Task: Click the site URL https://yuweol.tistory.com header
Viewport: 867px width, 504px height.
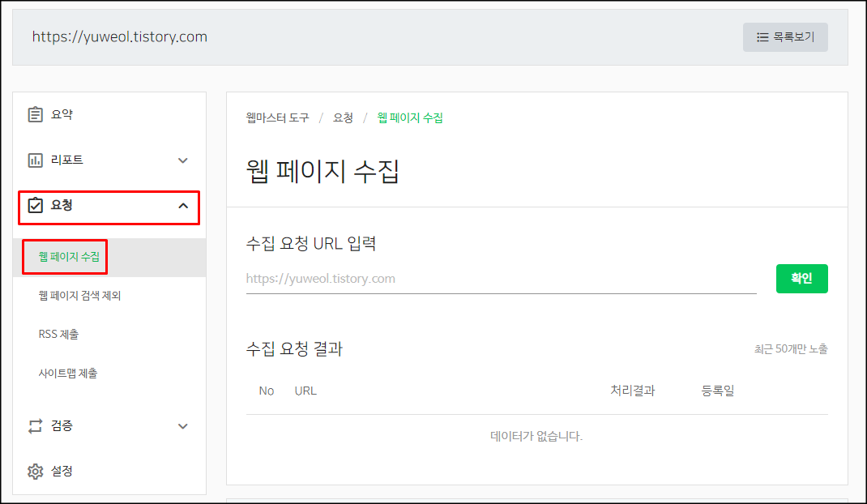Action: [119, 37]
